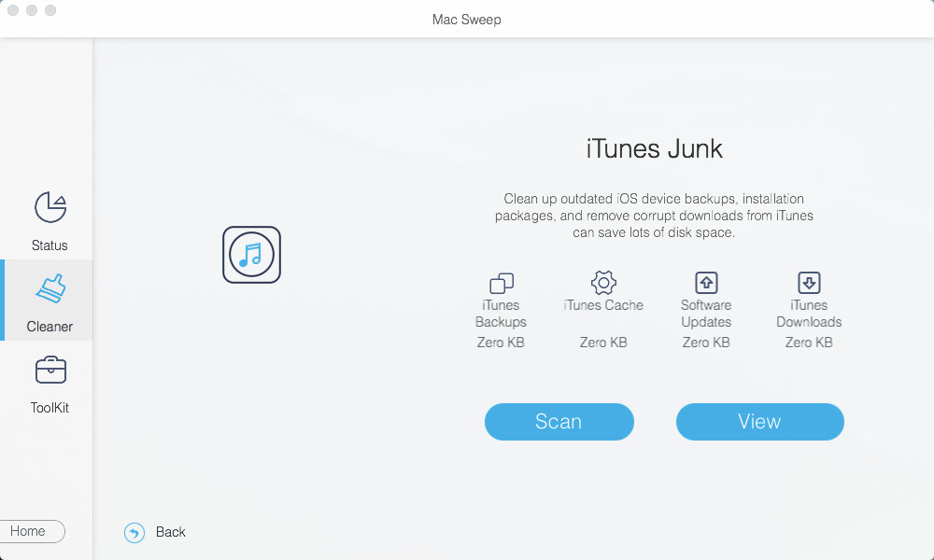
Task: Open the ToolKit briefcase icon
Action: click(50, 370)
